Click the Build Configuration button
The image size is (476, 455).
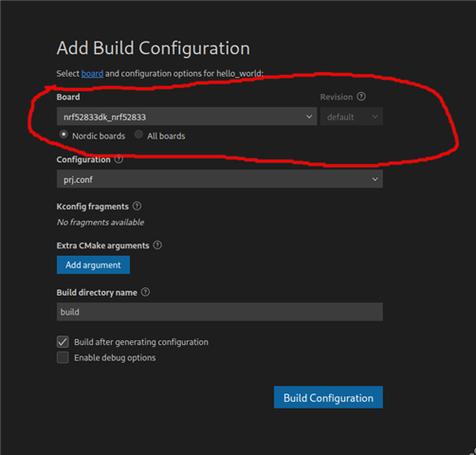(x=328, y=397)
